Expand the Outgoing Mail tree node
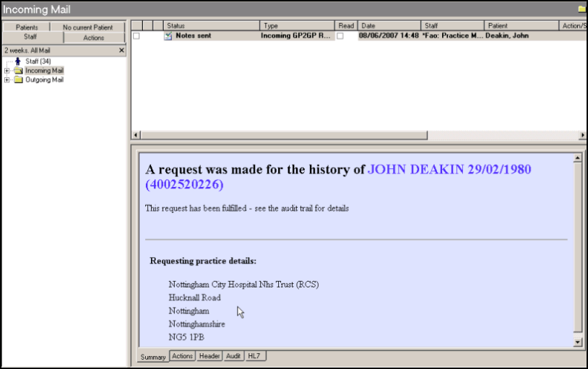This screenshot has width=588, height=369. coord(7,80)
